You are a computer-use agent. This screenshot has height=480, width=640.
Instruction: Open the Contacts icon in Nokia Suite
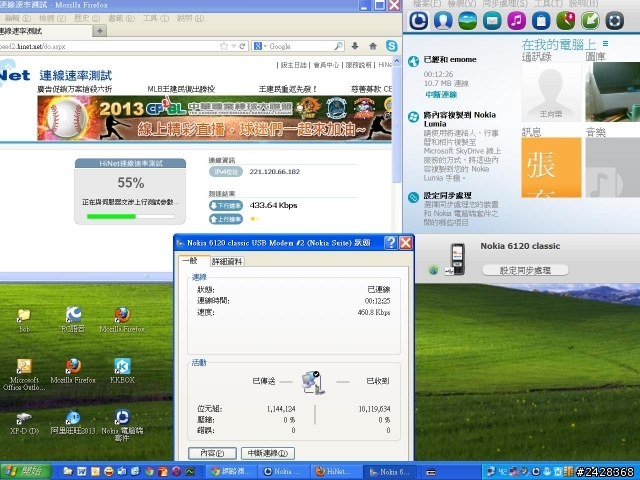(443, 20)
